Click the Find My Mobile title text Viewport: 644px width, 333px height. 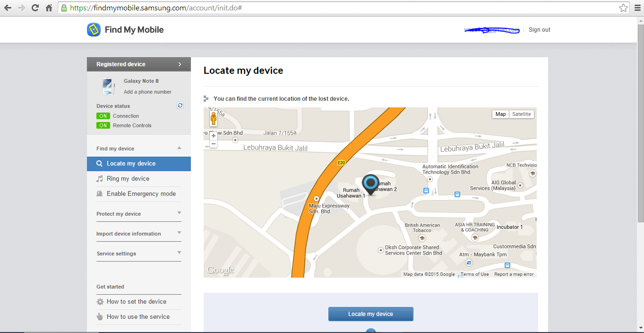click(x=134, y=30)
